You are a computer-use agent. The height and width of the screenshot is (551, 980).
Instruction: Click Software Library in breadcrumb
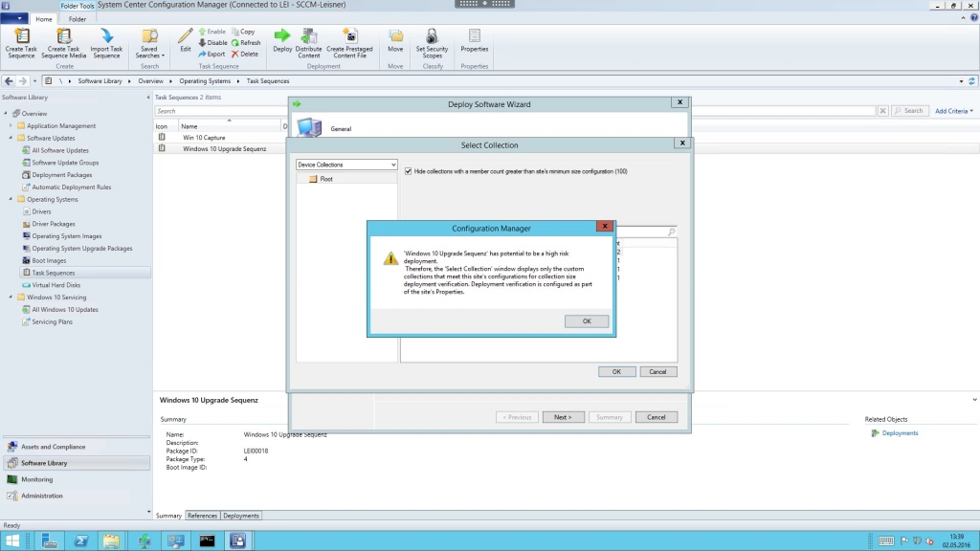click(100, 81)
